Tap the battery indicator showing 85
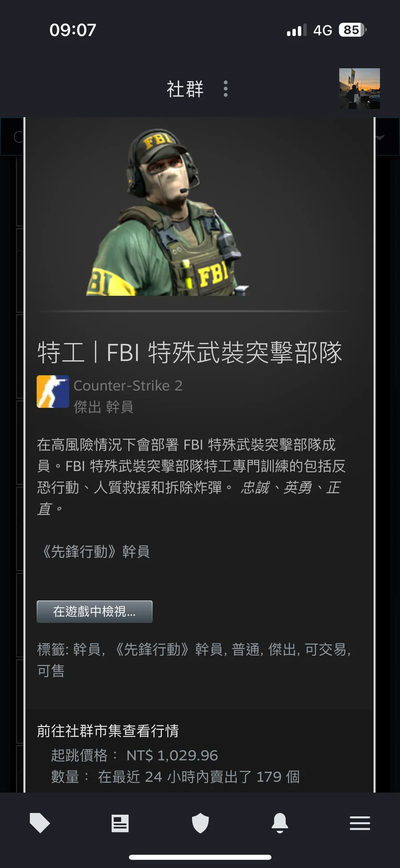The height and width of the screenshot is (868, 400). (x=352, y=30)
